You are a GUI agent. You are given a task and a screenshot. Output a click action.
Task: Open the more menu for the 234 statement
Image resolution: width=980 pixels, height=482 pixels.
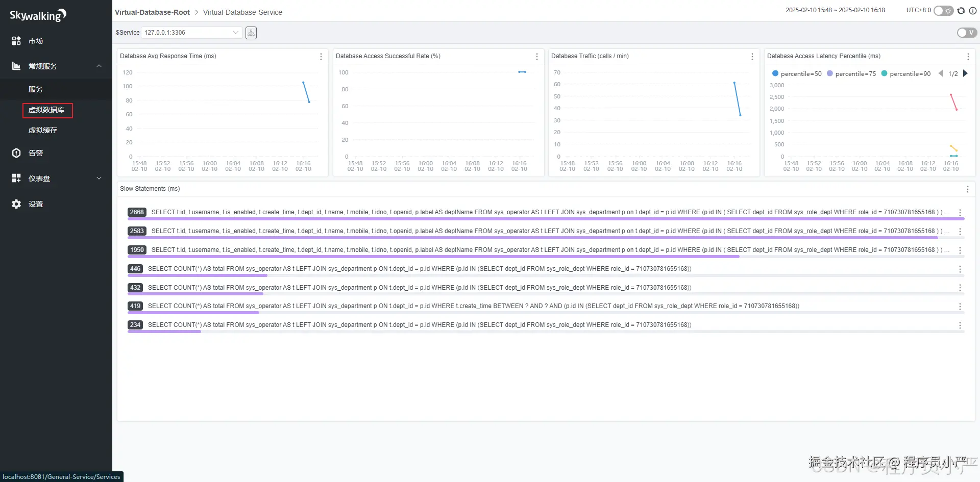click(960, 325)
